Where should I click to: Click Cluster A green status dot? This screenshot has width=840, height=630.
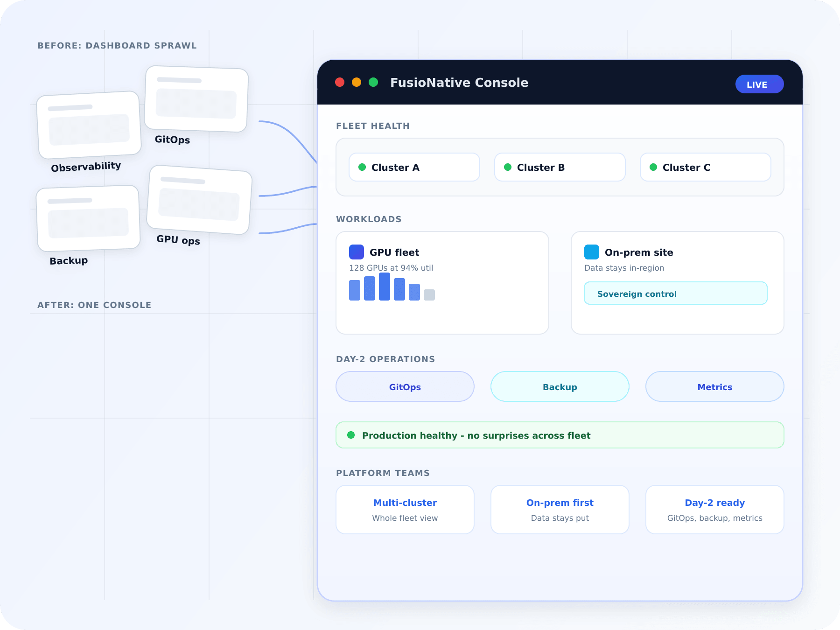pyautogui.click(x=362, y=167)
